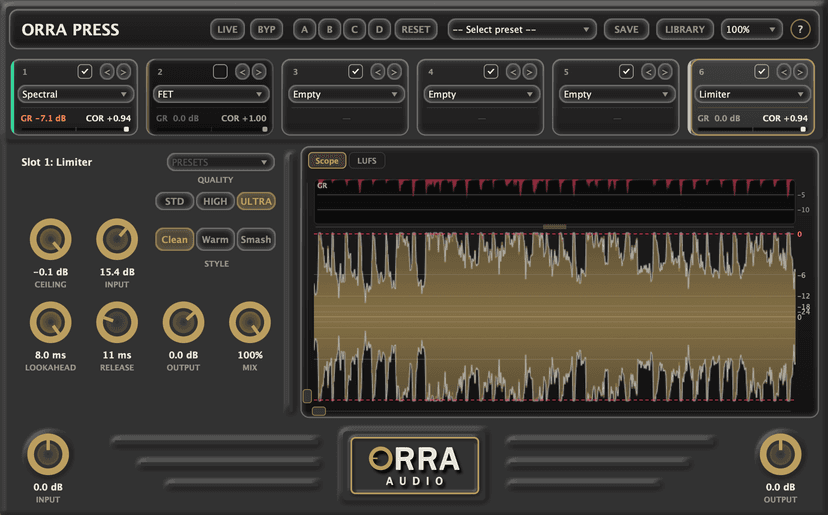
Task: Click the scope vertical zoom handle at bottom left
Action: tap(307, 396)
